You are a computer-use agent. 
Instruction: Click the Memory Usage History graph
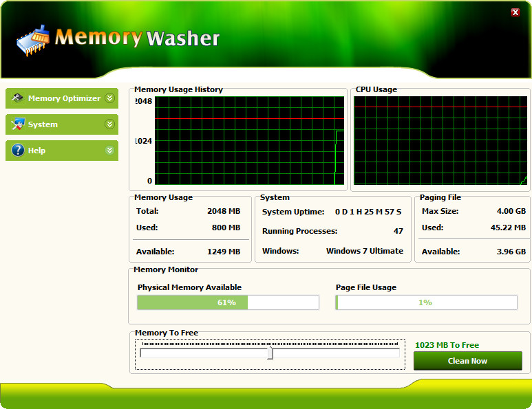pos(249,141)
